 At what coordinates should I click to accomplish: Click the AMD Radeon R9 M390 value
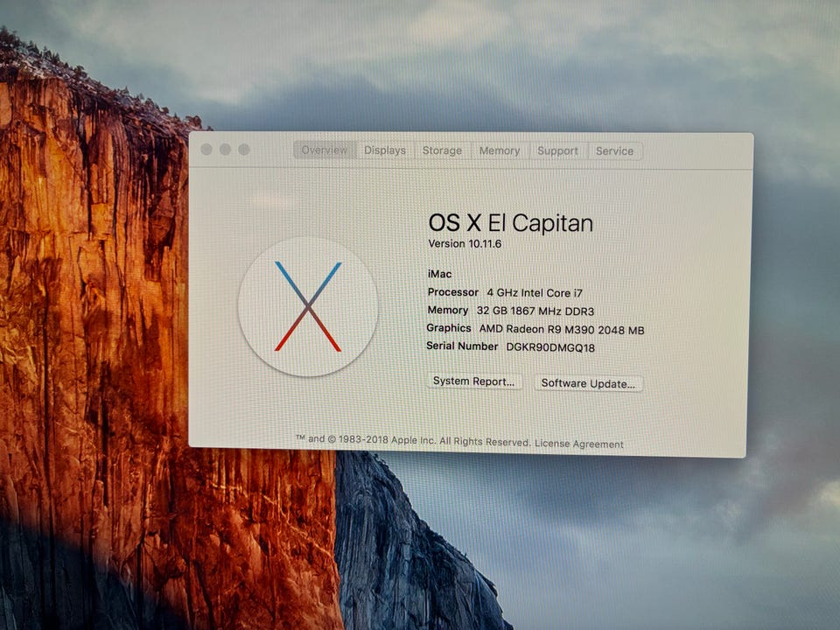point(562,330)
